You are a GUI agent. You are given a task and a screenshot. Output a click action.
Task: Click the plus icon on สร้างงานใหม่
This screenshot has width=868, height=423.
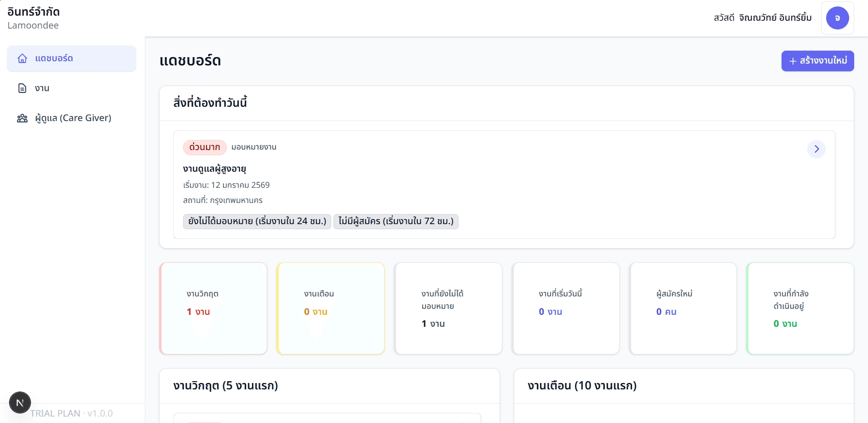(793, 61)
